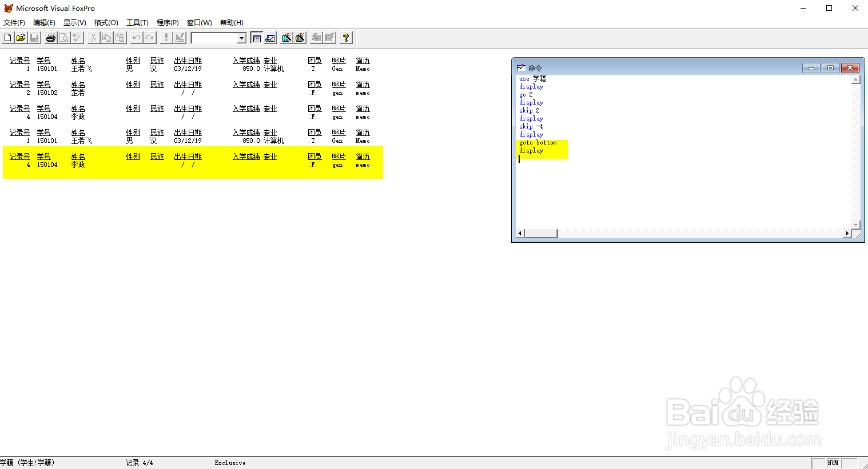Image resolution: width=868 pixels, height=469 pixels.
Task: Click the down arrow of command window scrollbar
Action: (856, 225)
